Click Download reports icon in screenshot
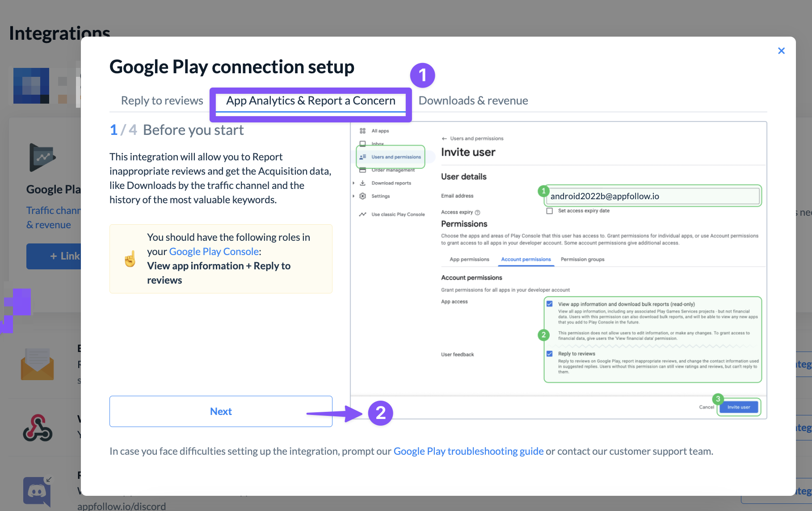812x511 pixels. coord(363,183)
